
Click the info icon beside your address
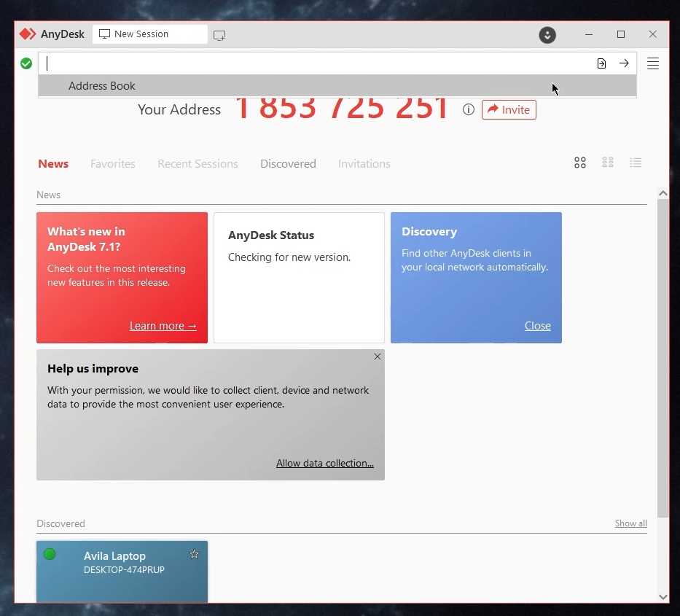click(468, 109)
